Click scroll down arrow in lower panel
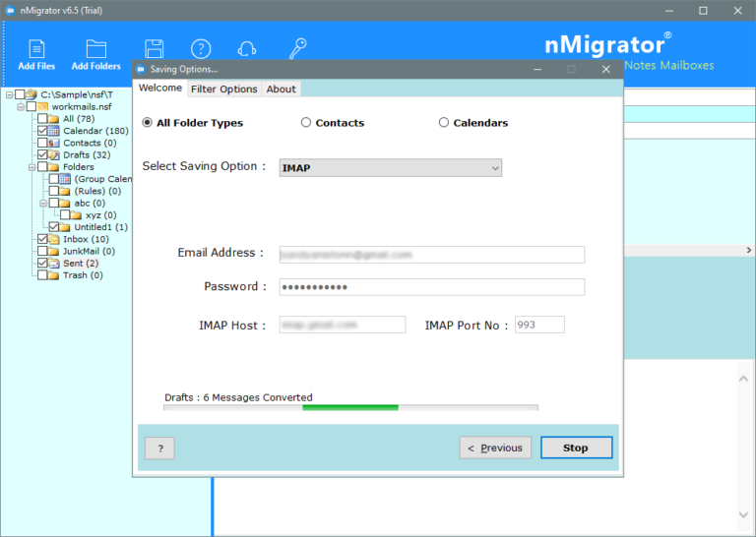Viewport: 756px width, 537px height. point(743,514)
